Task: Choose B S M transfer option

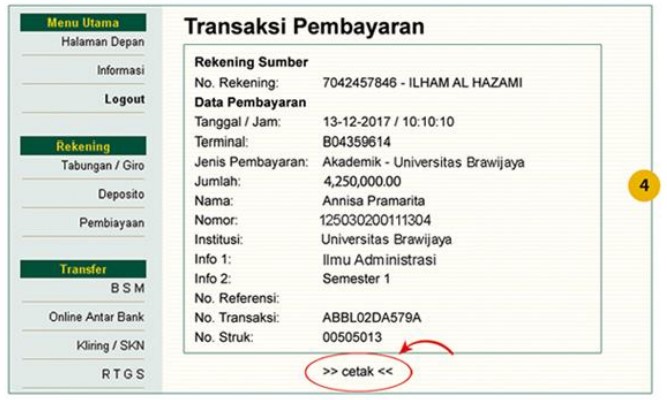Action: (128, 288)
